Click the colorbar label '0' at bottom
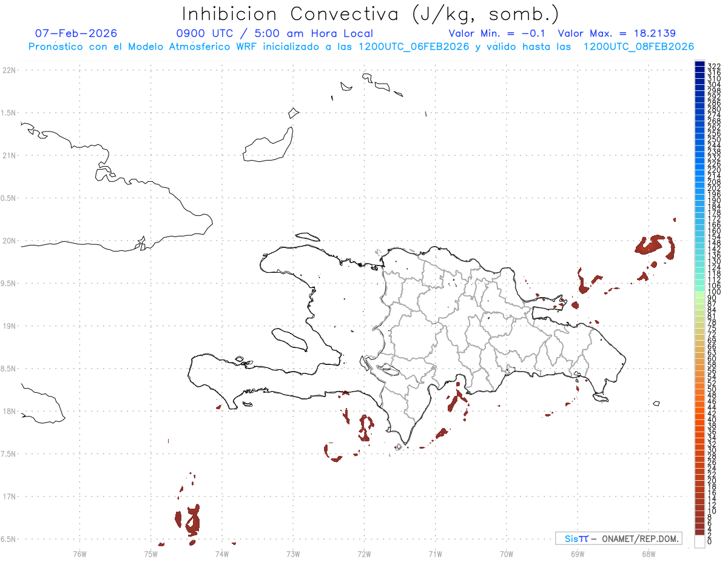This screenshot has height=562, width=728. click(x=710, y=541)
